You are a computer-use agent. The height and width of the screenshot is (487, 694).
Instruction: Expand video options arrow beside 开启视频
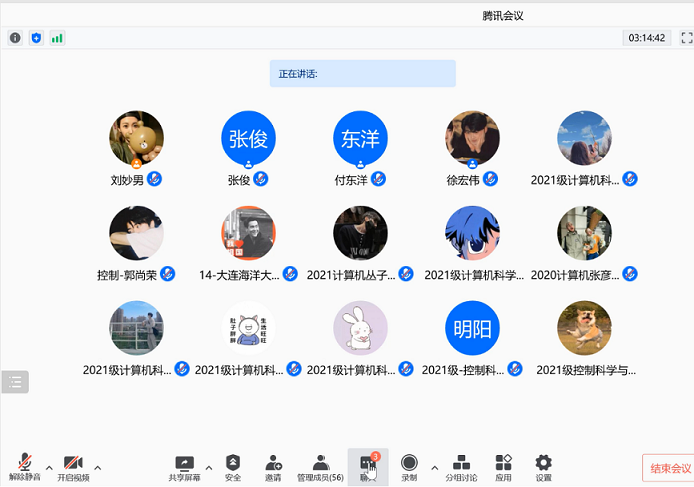click(97, 466)
